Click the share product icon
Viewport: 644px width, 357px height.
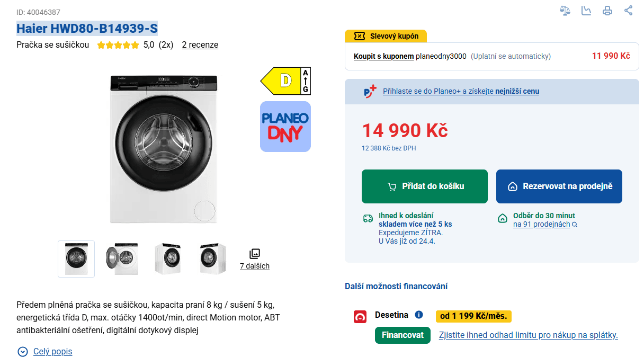point(628,11)
